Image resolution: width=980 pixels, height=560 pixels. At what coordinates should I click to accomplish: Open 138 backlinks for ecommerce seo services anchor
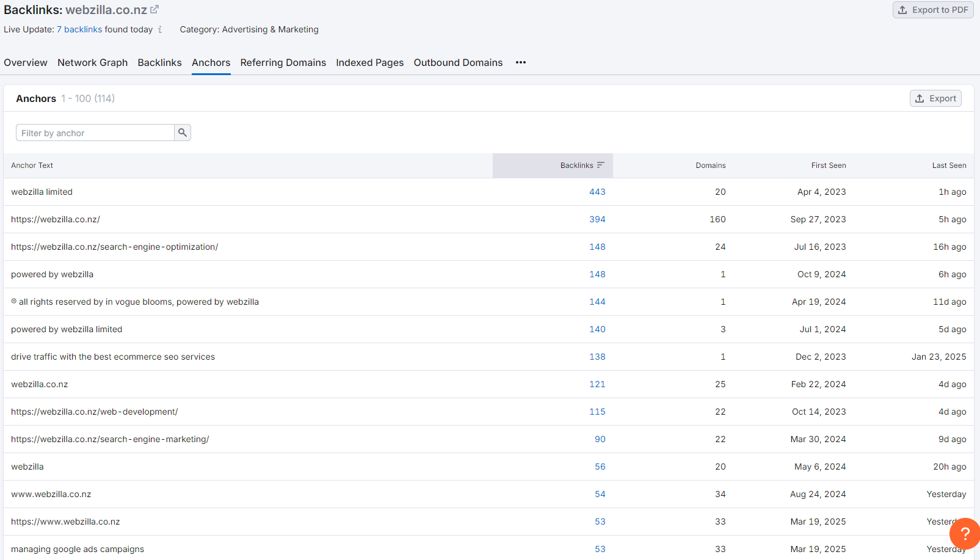tap(597, 357)
